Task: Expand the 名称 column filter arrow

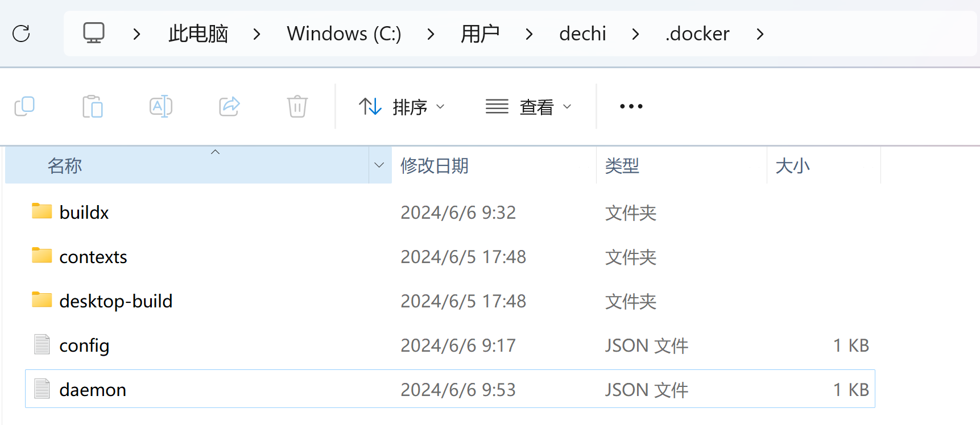Action: tap(379, 165)
